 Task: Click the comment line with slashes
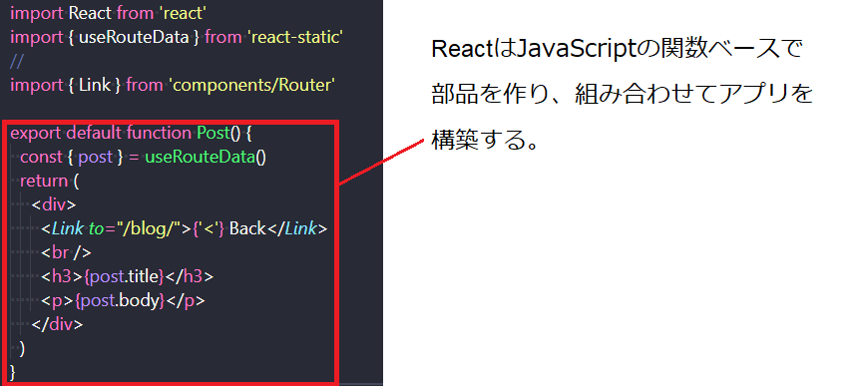click(17, 62)
